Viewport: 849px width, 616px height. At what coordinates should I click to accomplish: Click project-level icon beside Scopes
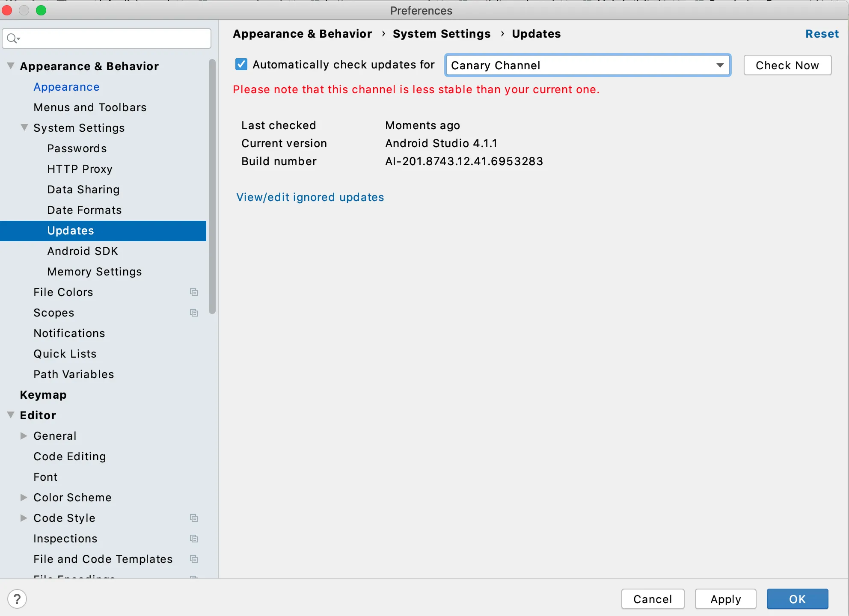pos(194,313)
